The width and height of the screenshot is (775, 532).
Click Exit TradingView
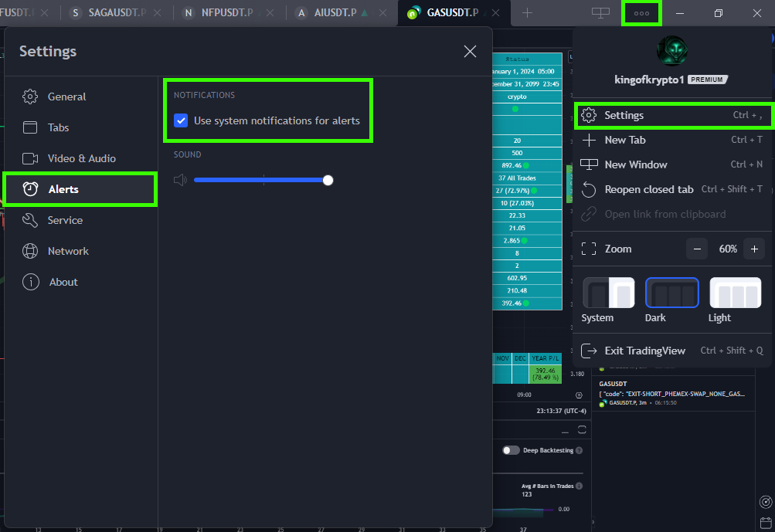coord(644,351)
